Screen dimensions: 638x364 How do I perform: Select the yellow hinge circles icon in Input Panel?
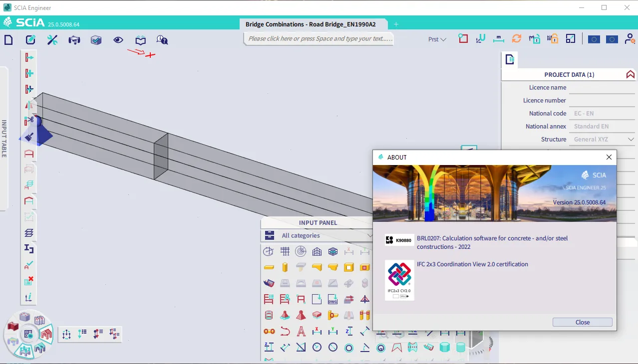click(x=269, y=331)
